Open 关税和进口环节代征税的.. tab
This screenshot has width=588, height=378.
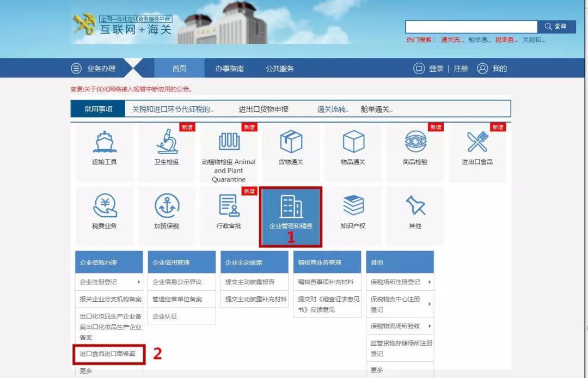(x=173, y=109)
